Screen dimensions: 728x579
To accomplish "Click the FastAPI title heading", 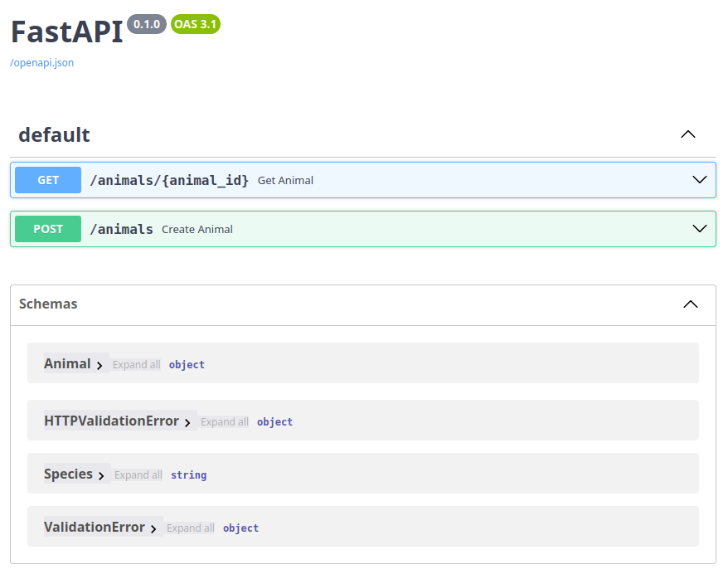I will click(66, 32).
